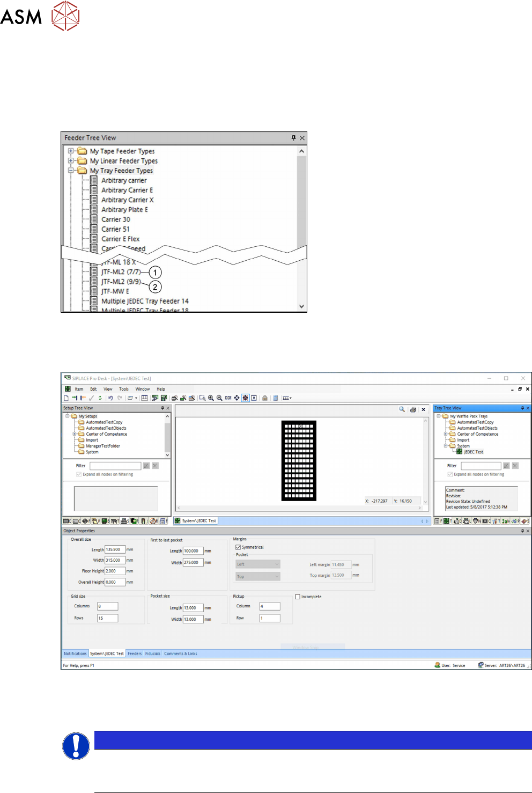Select the JEDEC Test tray icon
The image size is (532, 793).
pos(460,452)
